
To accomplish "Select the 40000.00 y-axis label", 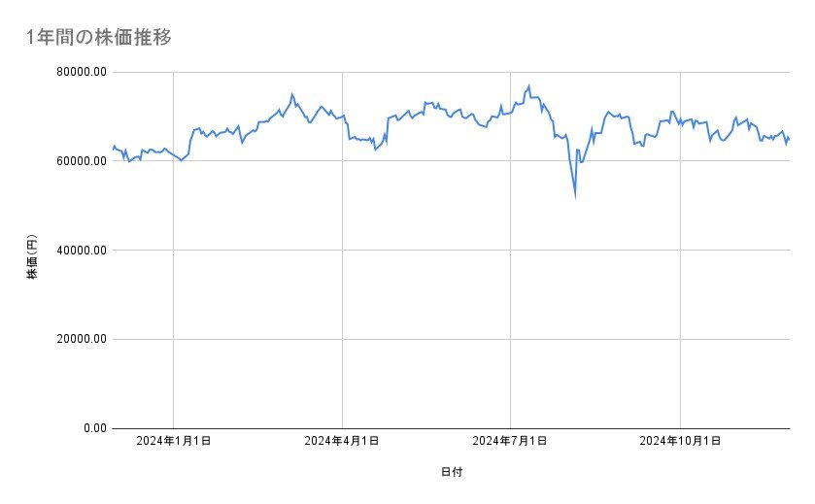I will point(82,251).
